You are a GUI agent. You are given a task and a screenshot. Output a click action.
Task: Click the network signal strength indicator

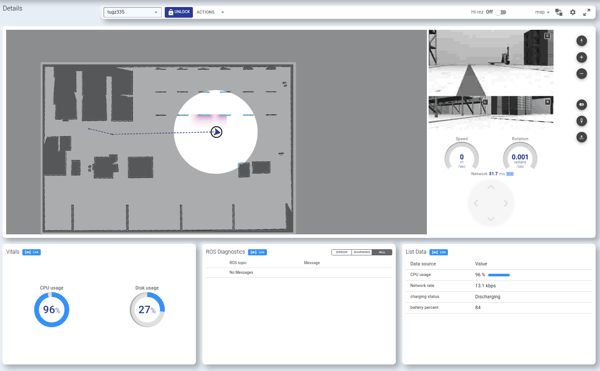point(510,174)
